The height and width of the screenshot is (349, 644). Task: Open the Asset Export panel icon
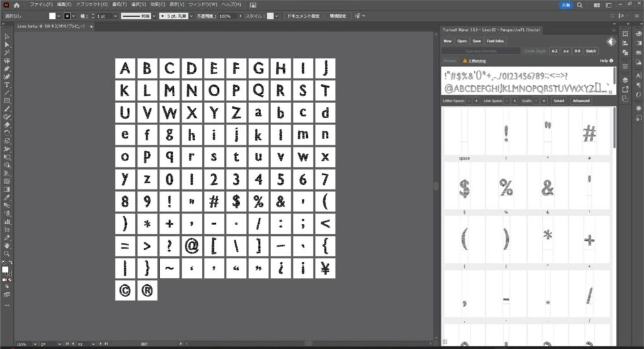click(625, 89)
